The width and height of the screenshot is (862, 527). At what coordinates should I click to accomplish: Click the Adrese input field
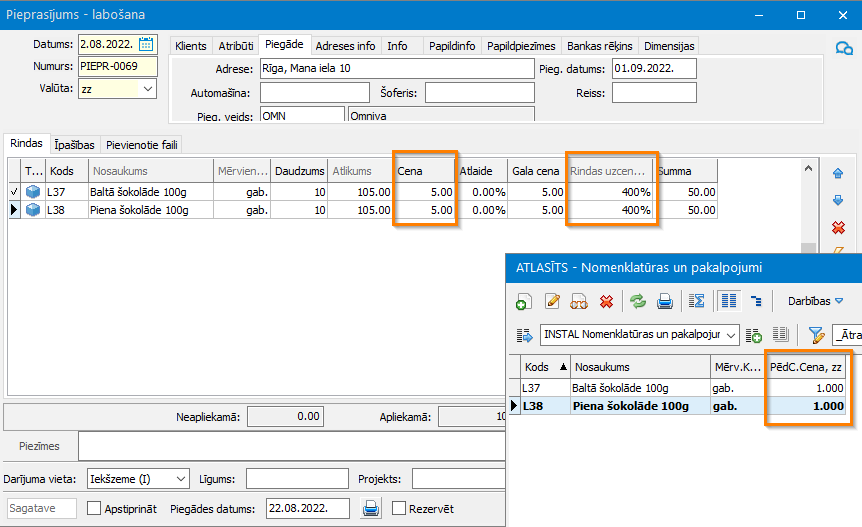tap(396, 69)
